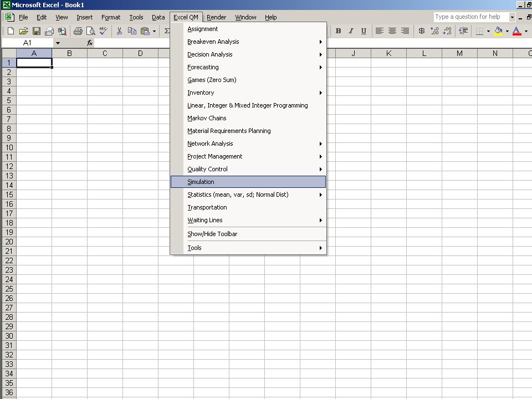532x399 pixels.
Task: Click the AutoSum sigma icon
Action: 167,31
